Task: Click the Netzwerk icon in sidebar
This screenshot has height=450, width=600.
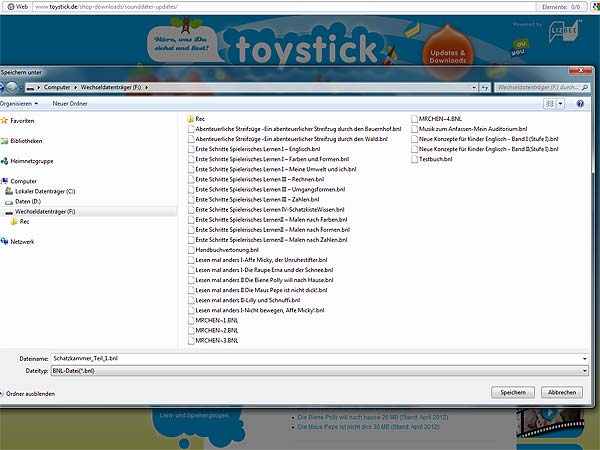Action: (x=5, y=241)
